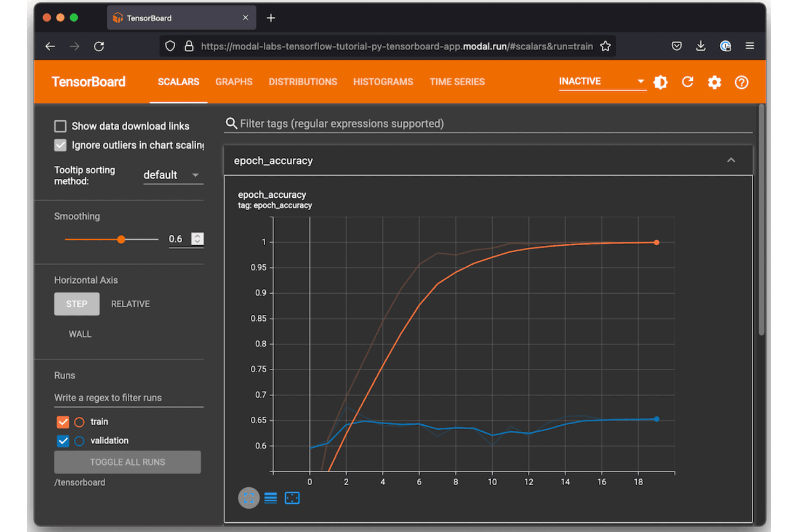Uncheck Ignore outliers in chart scaling
The width and height of the screenshot is (798, 532).
pyautogui.click(x=60, y=145)
